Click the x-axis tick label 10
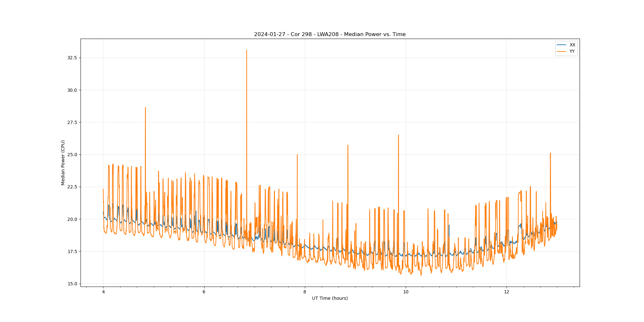The image size is (644, 322). [x=406, y=292]
